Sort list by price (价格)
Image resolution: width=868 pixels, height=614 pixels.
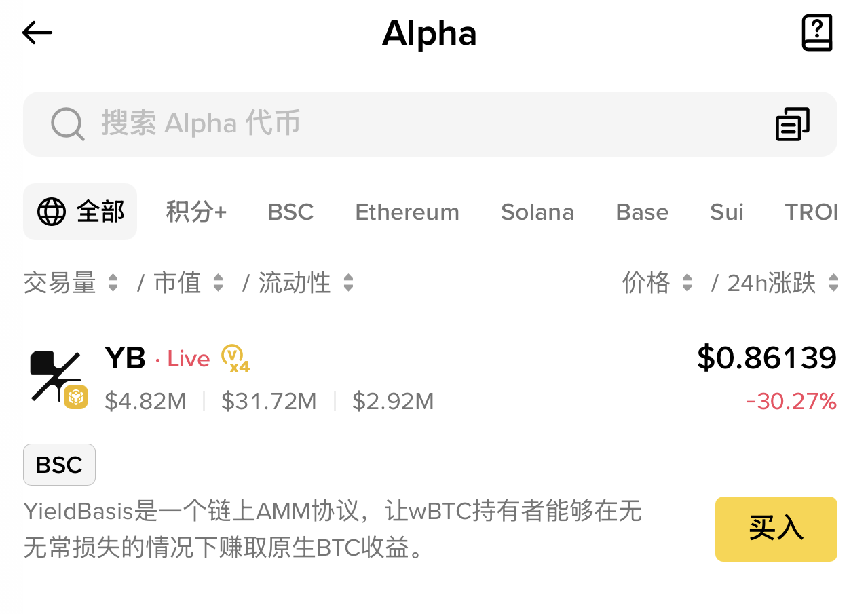[657, 283]
